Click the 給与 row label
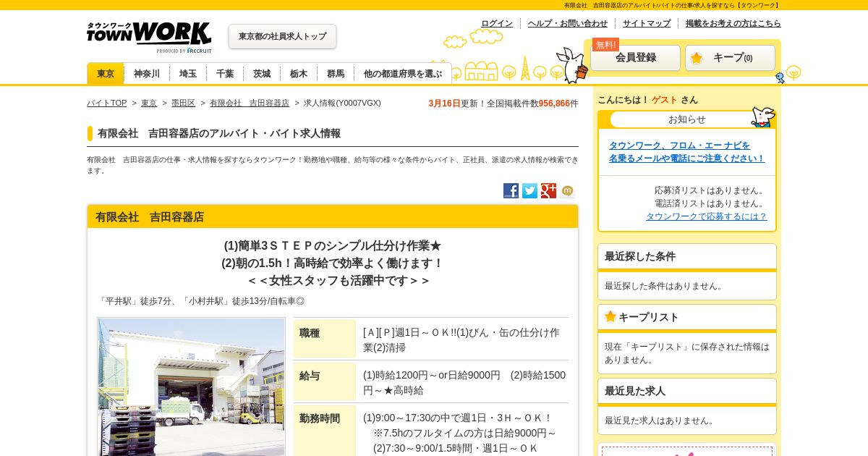The image size is (868, 456). pos(325,381)
